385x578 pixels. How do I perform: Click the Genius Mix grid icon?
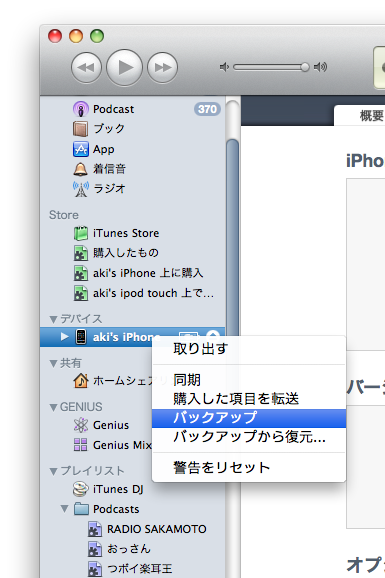(x=80, y=445)
